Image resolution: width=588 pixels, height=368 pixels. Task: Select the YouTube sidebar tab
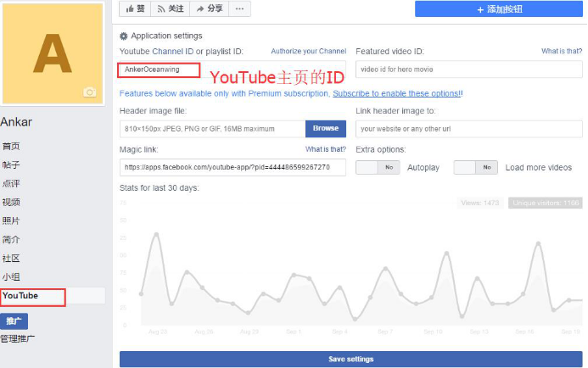[x=53, y=296]
